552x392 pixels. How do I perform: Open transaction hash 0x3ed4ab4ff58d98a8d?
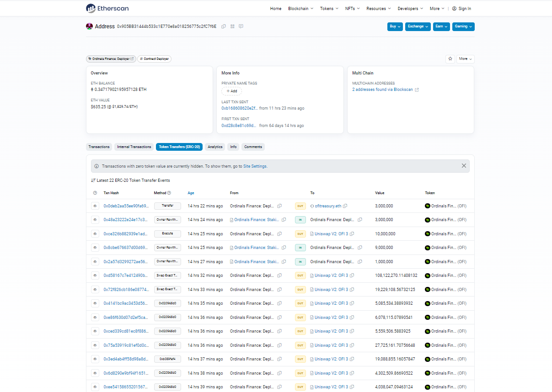(126, 359)
